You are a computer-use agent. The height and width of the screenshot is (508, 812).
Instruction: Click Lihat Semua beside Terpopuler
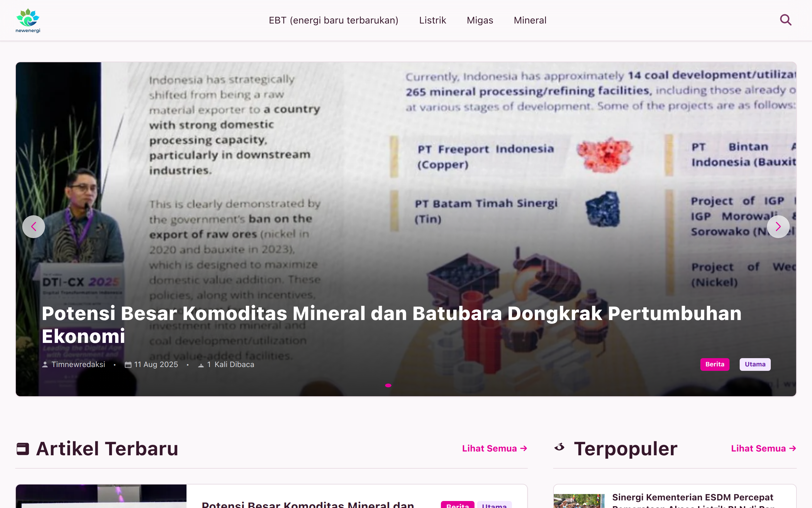[764, 449]
